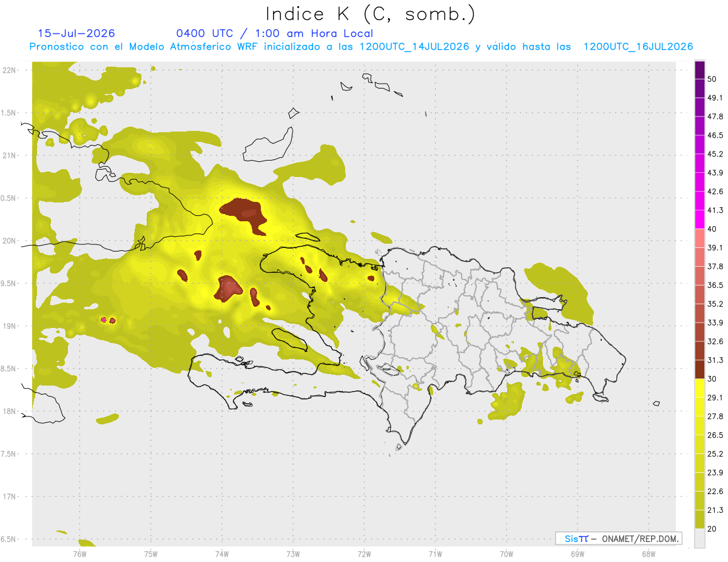The width and height of the screenshot is (728, 562).
Task: Click the 69W longitude label
Action: pyautogui.click(x=578, y=554)
